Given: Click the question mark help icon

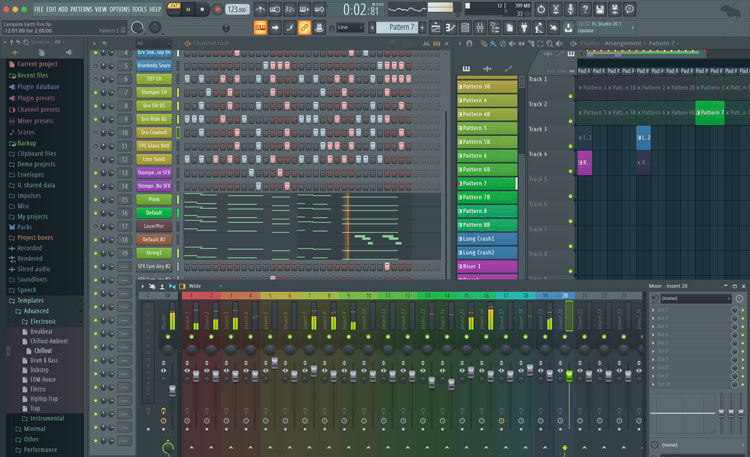Looking at the screenshot, I should click(585, 9).
